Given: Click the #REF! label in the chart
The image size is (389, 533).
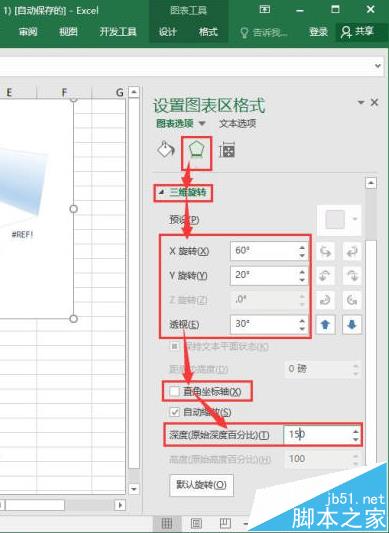Looking at the screenshot, I should pos(22,234).
